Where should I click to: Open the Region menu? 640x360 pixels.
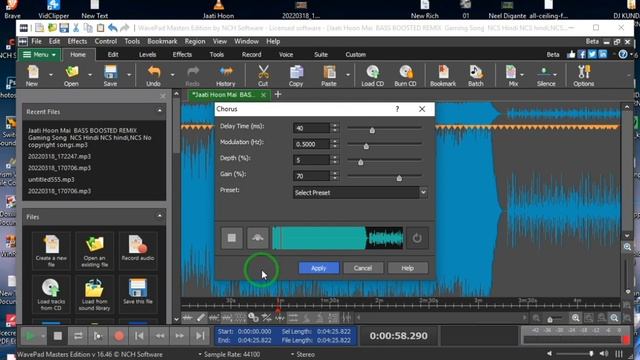195,41
